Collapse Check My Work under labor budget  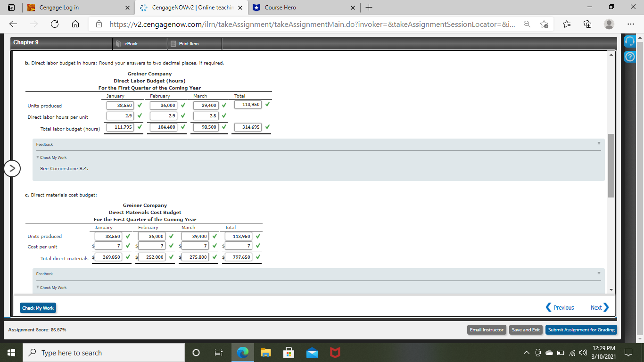point(52,157)
